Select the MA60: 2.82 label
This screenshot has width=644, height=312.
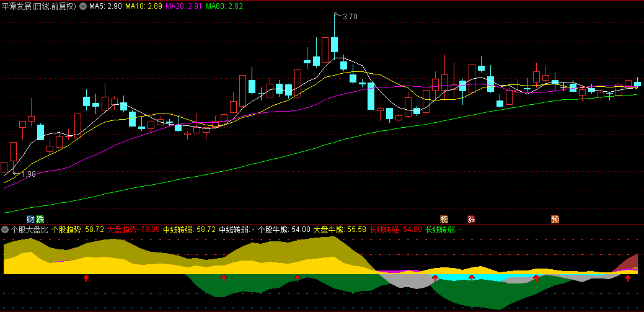[x=224, y=6]
